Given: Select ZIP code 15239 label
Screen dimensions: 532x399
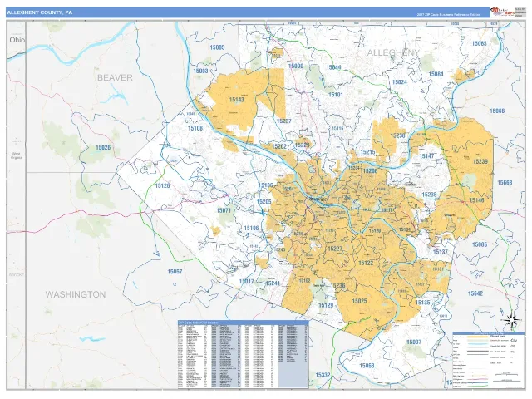Looking at the screenshot, I should pos(480,162).
